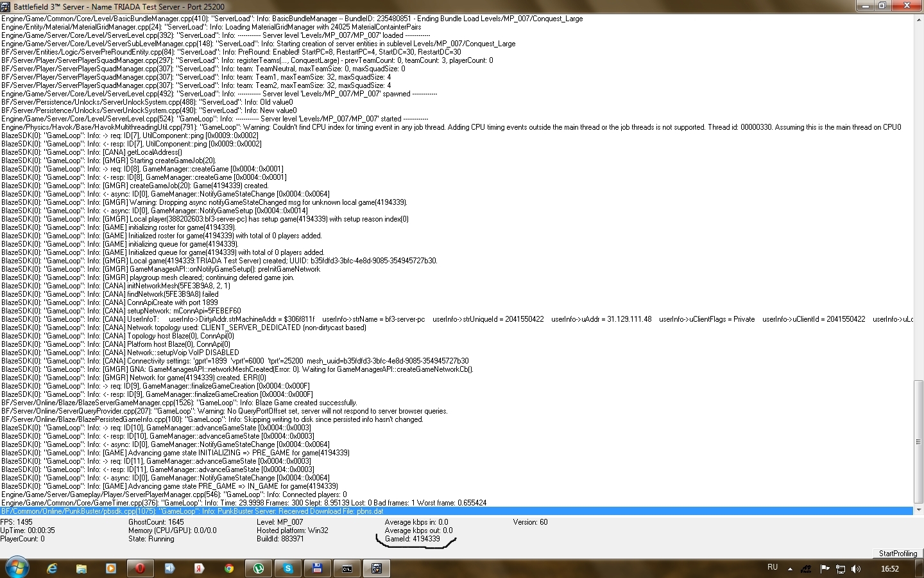Open the Yandex taskbar icon
The width and height of the screenshot is (924, 578).
coord(200,568)
